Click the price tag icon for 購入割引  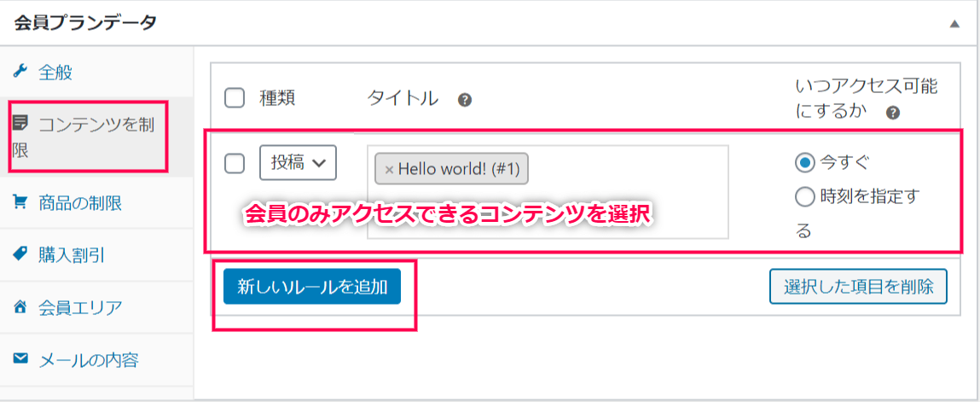pos(20,253)
